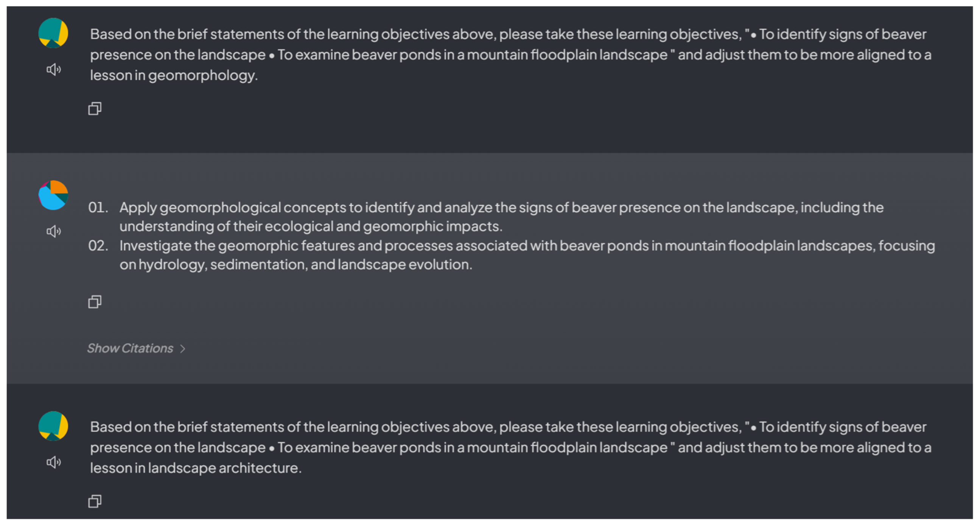Image resolution: width=980 pixels, height=527 pixels.
Task: Click the assistant's orange and blue avatar
Action: coord(53,195)
